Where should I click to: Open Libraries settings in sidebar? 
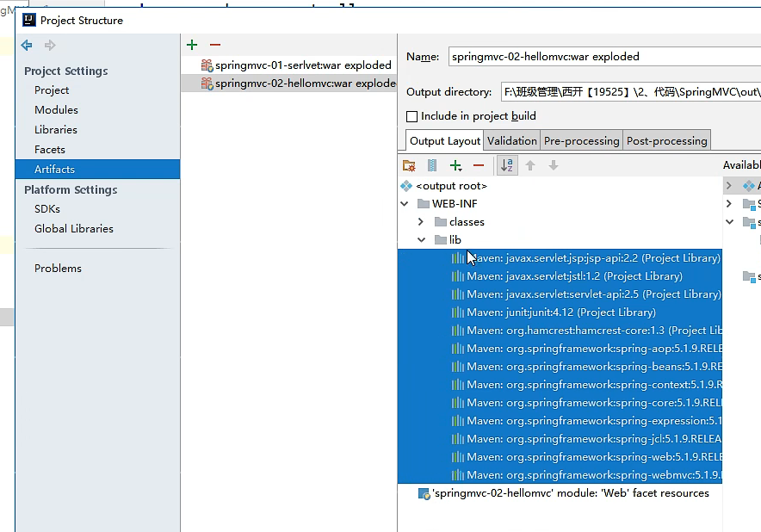(56, 130)
